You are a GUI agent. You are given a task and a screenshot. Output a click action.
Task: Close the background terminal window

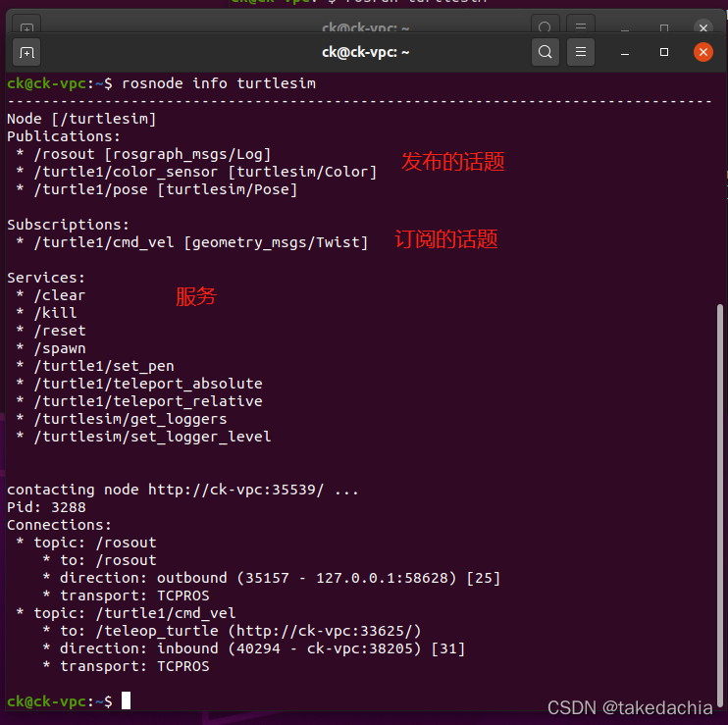coord(703,26)
